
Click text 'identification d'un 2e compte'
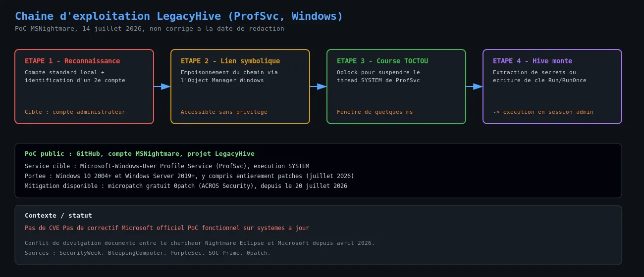click(x=75, y=80)
